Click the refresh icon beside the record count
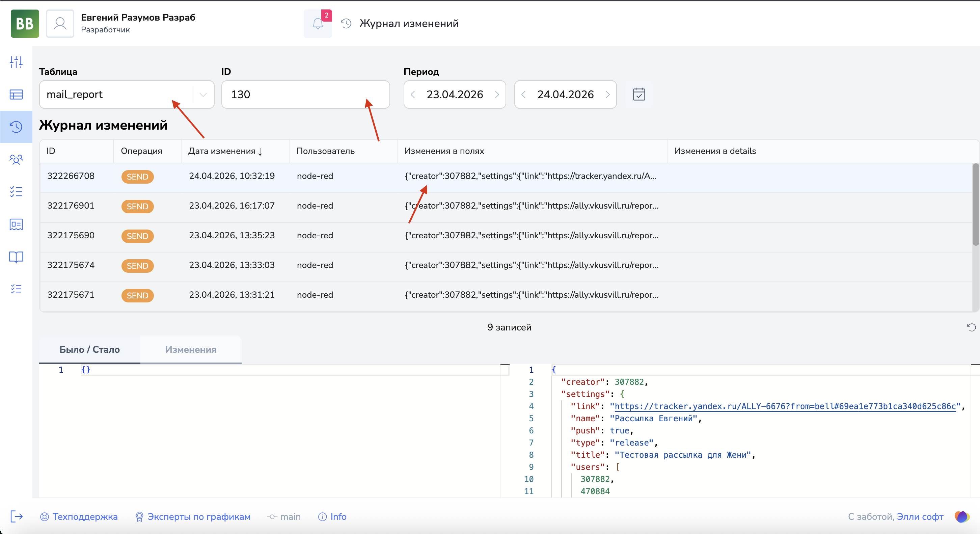 (971, 327)
